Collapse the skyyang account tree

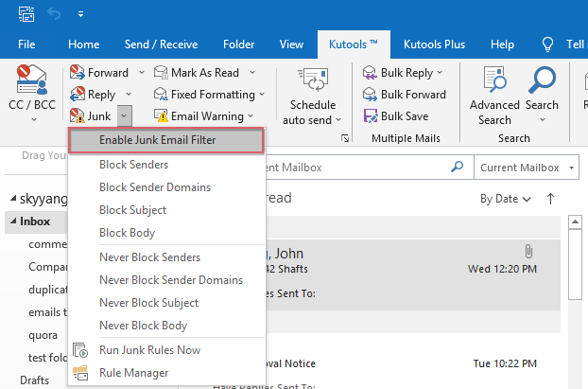(13, 198)
